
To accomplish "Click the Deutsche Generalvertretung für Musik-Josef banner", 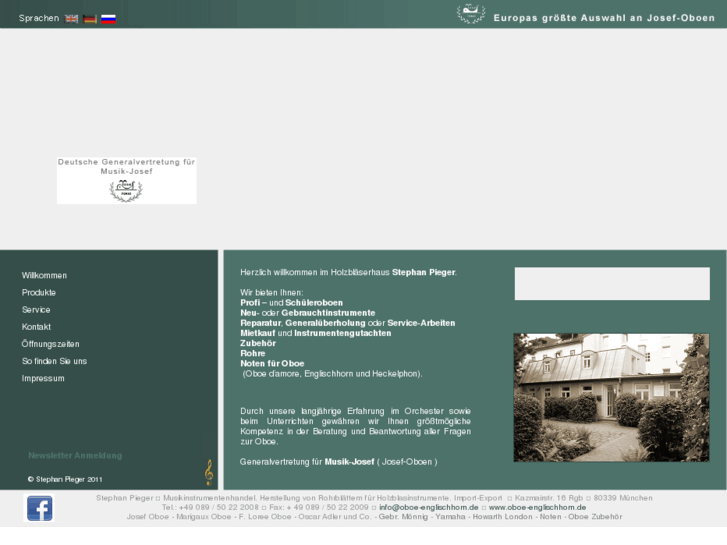I will 127,180.
